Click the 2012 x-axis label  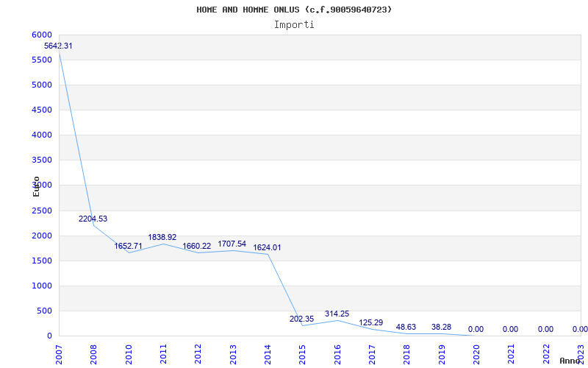tap(198, 354)
